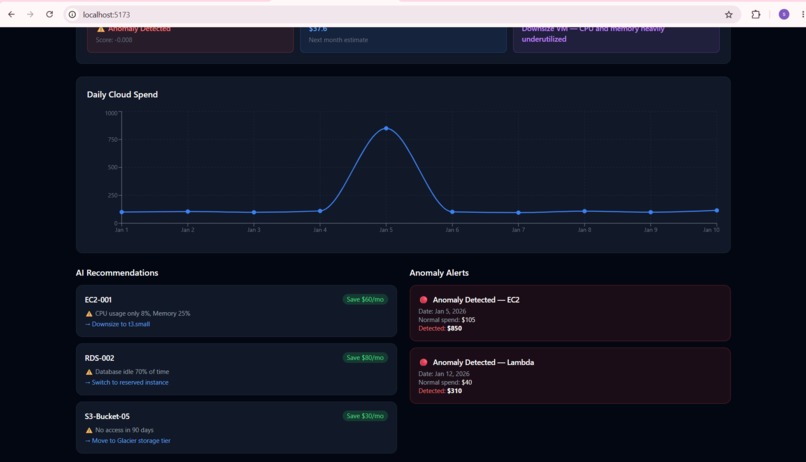The image size is (806, 462).
Task: Click the Jan 1 chart data point
Action: click(x=122, y=212)
